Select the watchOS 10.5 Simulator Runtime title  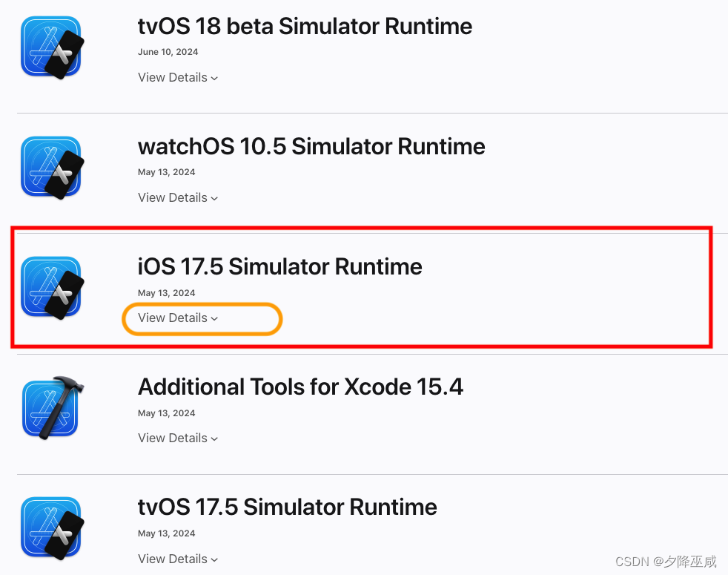311,146
